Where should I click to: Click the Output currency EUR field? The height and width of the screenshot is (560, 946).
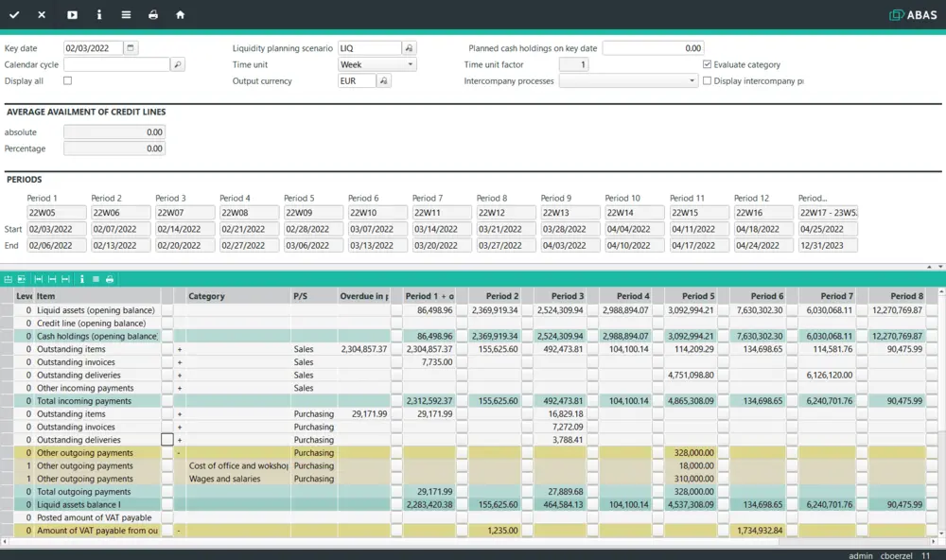click(x=357, y=80)
